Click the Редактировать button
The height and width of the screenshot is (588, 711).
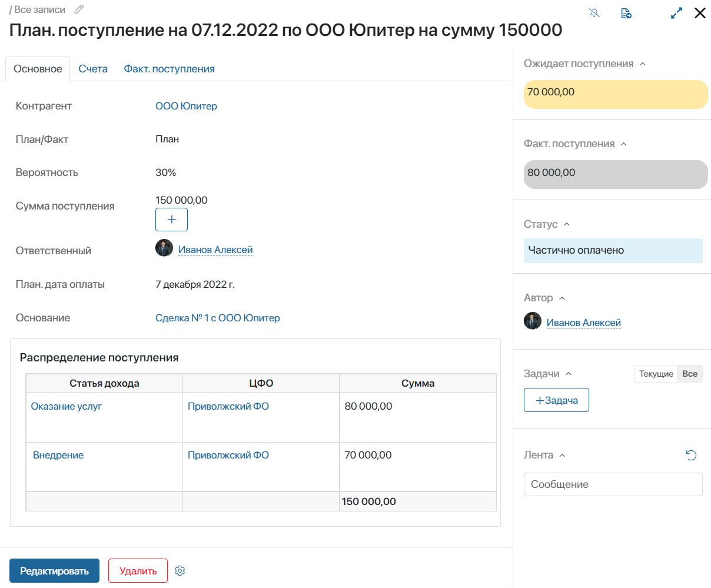[54, 571]
